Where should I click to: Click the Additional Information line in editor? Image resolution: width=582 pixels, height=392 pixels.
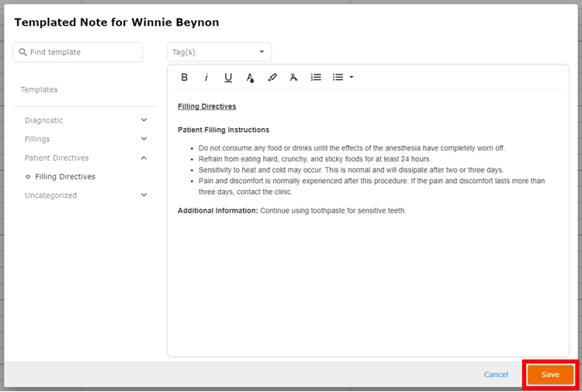(292, 211)
